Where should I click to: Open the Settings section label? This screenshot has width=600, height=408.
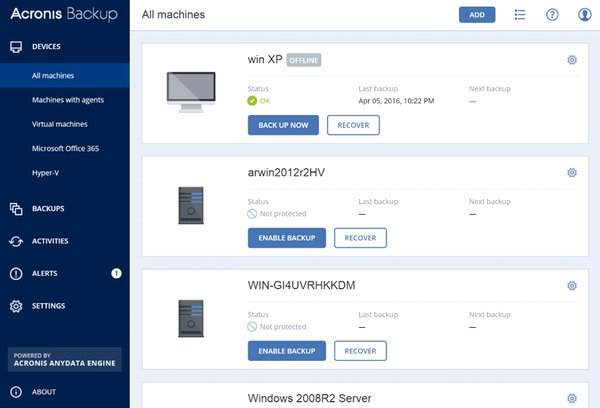49,306
